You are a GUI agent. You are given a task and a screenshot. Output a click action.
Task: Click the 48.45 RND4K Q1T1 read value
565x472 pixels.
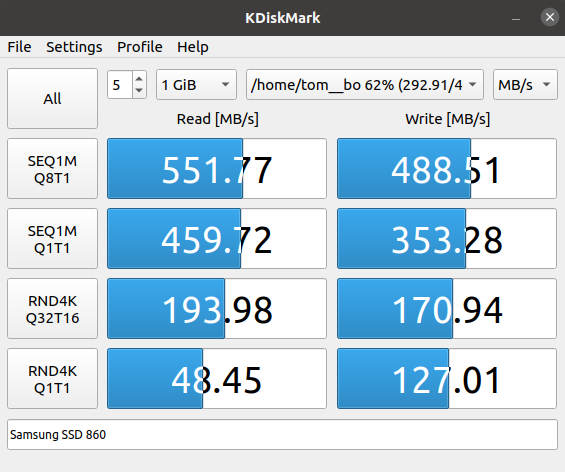point(217,378)
